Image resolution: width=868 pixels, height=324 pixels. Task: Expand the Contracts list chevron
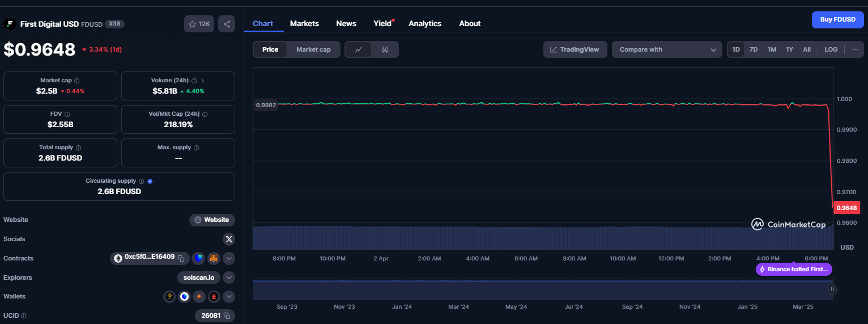(229, 258)
